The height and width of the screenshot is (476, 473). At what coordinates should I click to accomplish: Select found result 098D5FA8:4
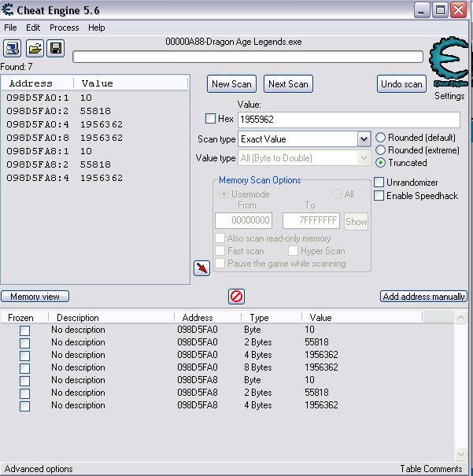point(95,178)
